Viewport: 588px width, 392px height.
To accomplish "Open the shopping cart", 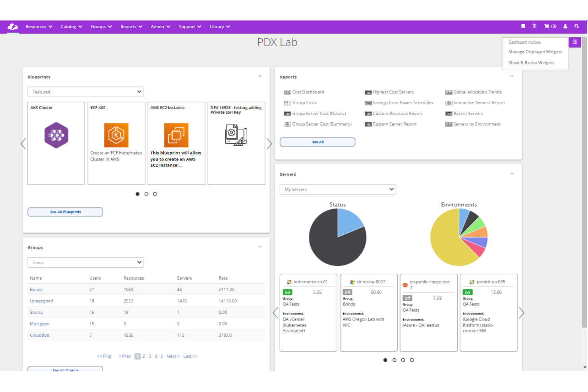I will (547, 26).
